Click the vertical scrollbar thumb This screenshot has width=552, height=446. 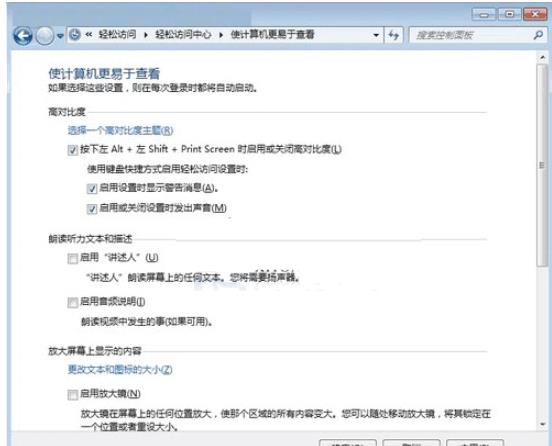[x=542, y=165]
